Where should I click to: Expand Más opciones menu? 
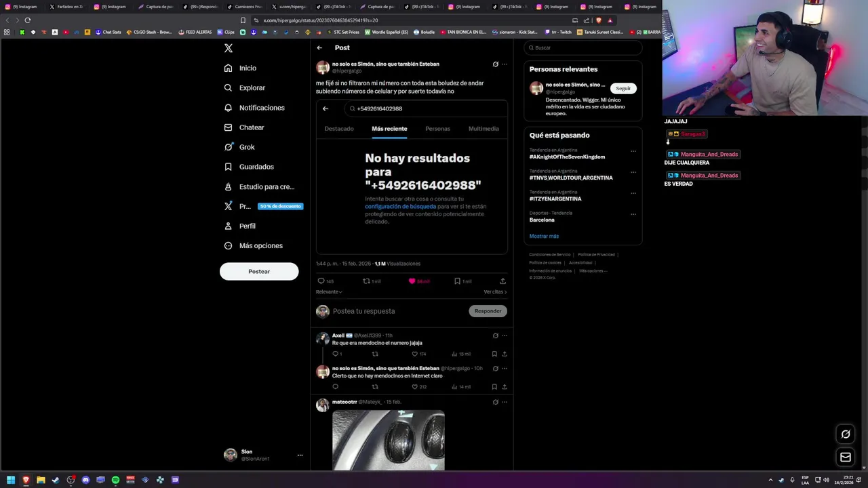pos(254,245)
